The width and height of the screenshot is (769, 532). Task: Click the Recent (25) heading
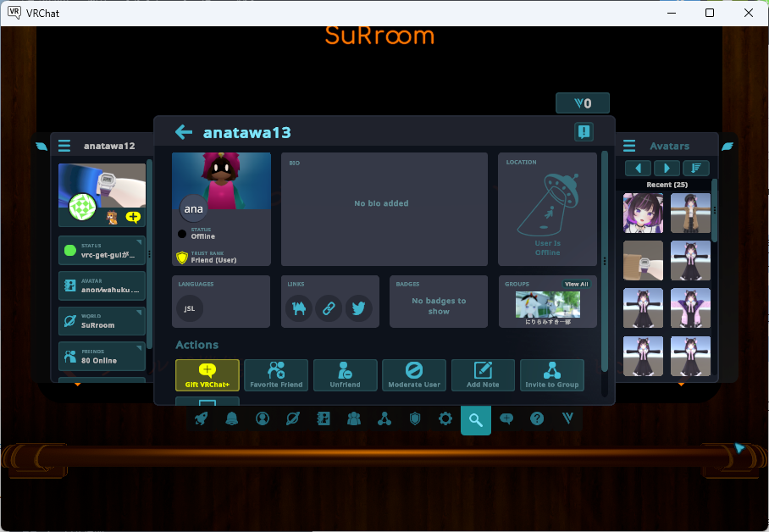[667, 185]
